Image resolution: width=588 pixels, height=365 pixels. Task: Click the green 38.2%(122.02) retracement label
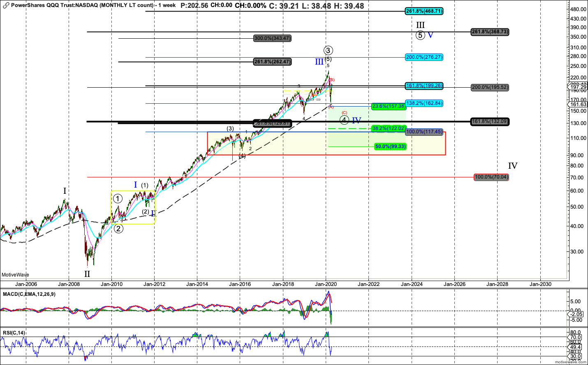coord(389,128)
